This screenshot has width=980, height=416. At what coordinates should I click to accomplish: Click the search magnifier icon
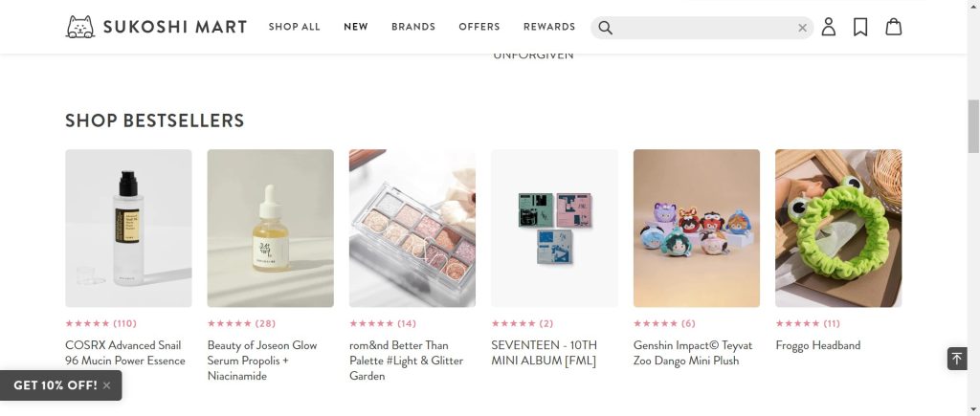(605, 28)
